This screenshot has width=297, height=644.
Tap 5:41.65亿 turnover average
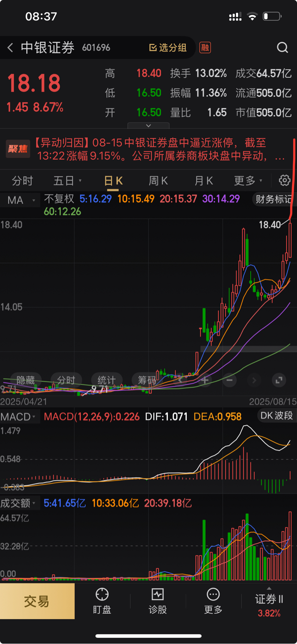(65, 503)
